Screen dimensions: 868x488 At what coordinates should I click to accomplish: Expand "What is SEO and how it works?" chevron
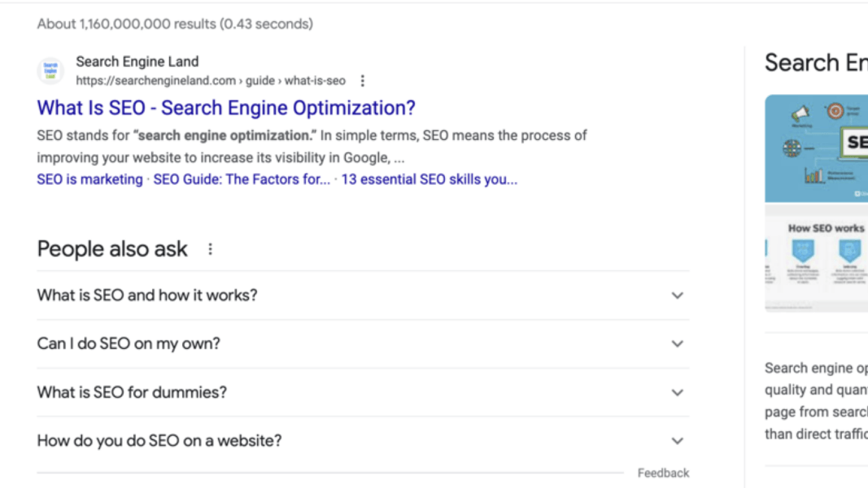point(677,295)
